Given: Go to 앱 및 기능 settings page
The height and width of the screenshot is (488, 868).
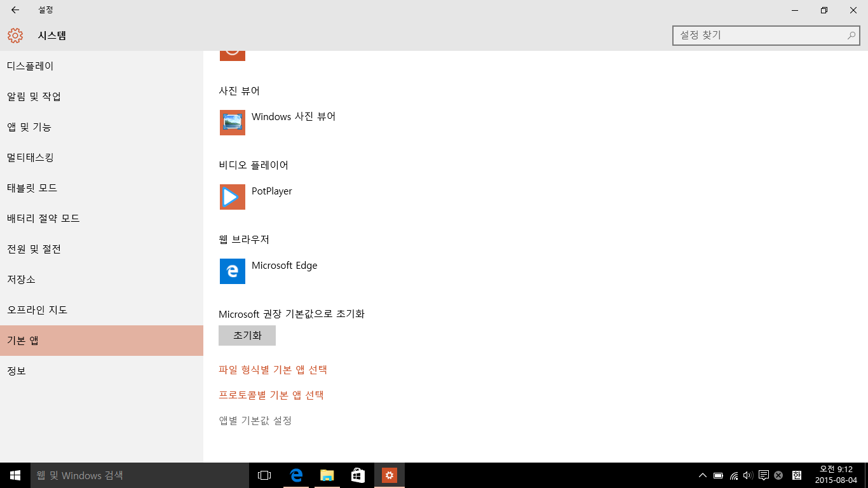Looking at the screenshot, I should pyautogui.click(x=29, y=127).
